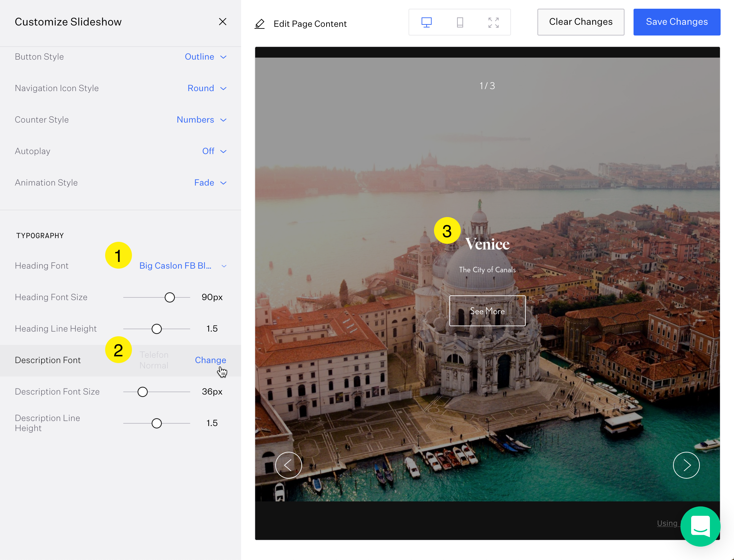Viewport: 734px width, 560px height.
Task: Click Change next to Description Font
Action: [210, 360]
